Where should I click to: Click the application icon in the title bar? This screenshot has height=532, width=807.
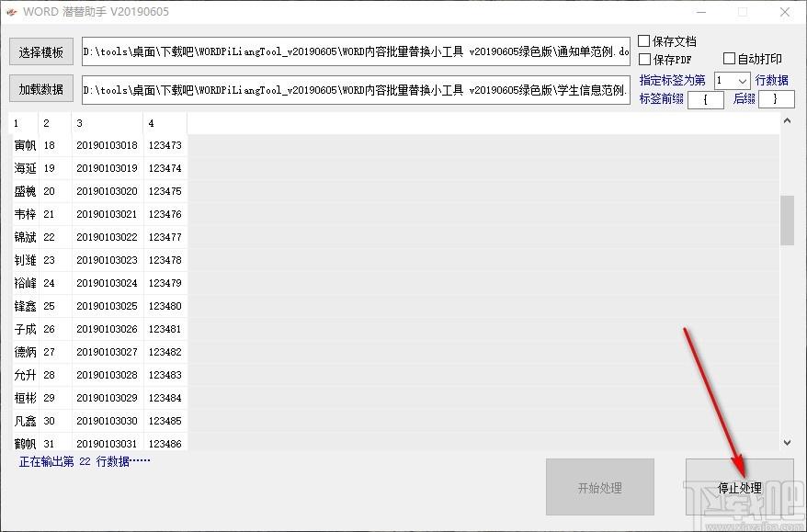[11, 12]
